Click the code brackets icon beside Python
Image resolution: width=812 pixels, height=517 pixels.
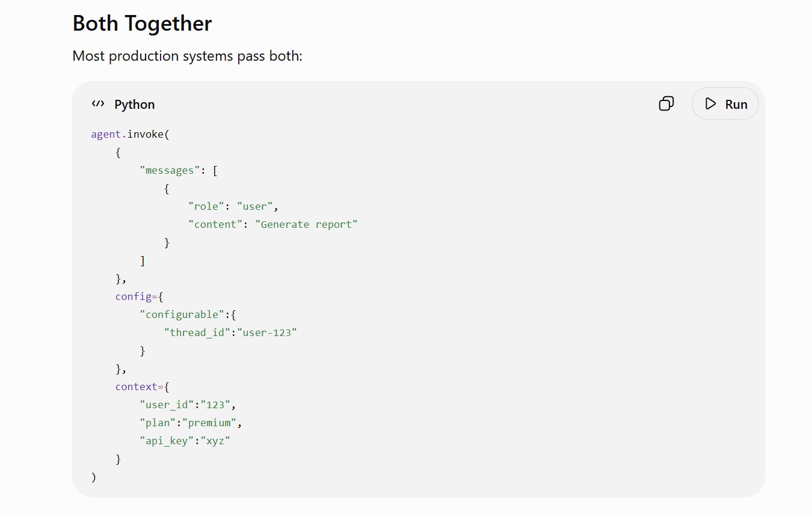[x=98, y=104]
